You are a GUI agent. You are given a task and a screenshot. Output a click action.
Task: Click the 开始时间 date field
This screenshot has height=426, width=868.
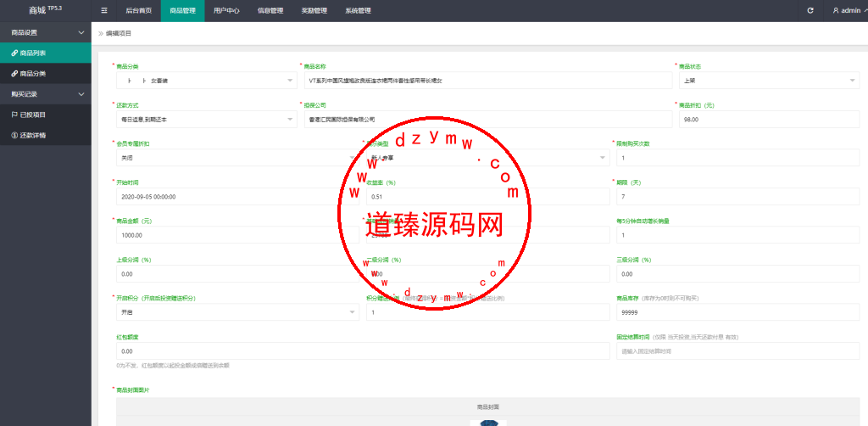237,197
